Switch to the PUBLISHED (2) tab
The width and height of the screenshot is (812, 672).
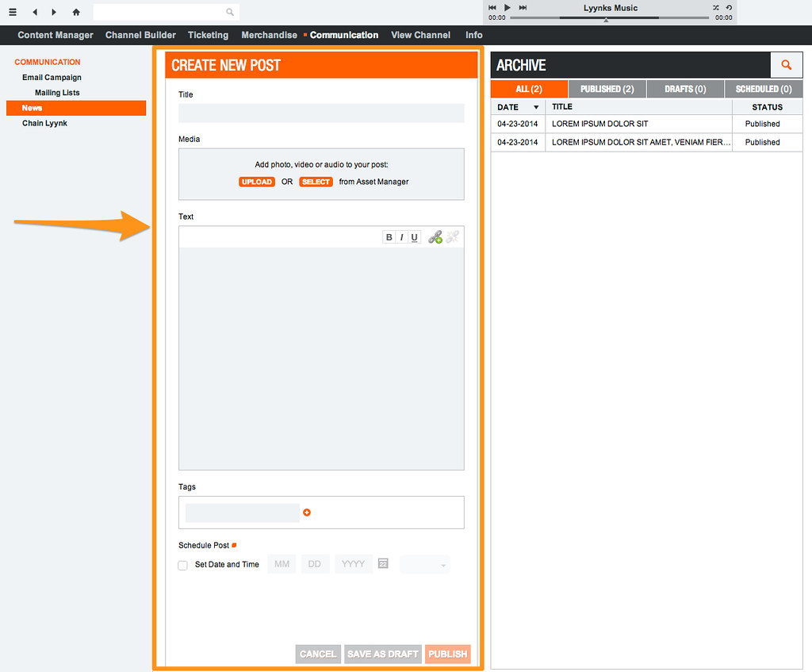pyautogui.click(x=607, y=89)
